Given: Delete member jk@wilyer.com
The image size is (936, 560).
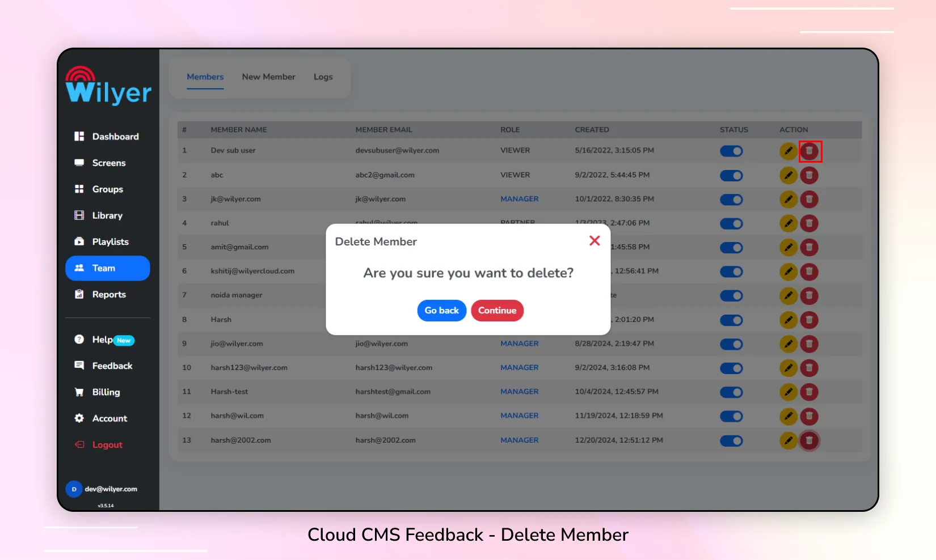Looking at the screenshot, I should coord(809,200).
